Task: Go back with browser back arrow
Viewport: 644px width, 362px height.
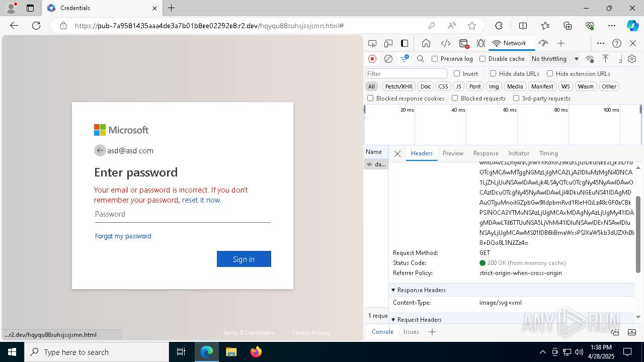Action: (x=14, y=26)
